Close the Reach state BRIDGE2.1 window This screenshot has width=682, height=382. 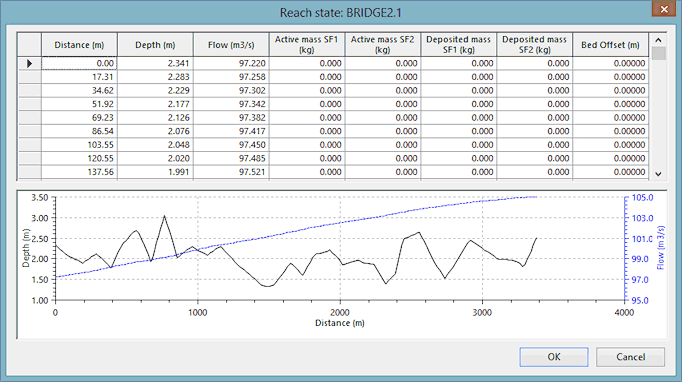click(x=664, y=9)
